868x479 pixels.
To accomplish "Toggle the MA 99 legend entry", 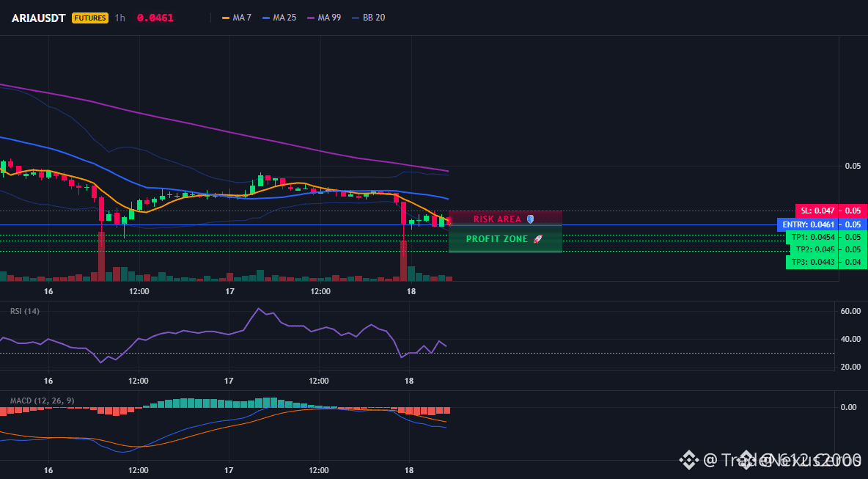I will [x=324, y=18].
